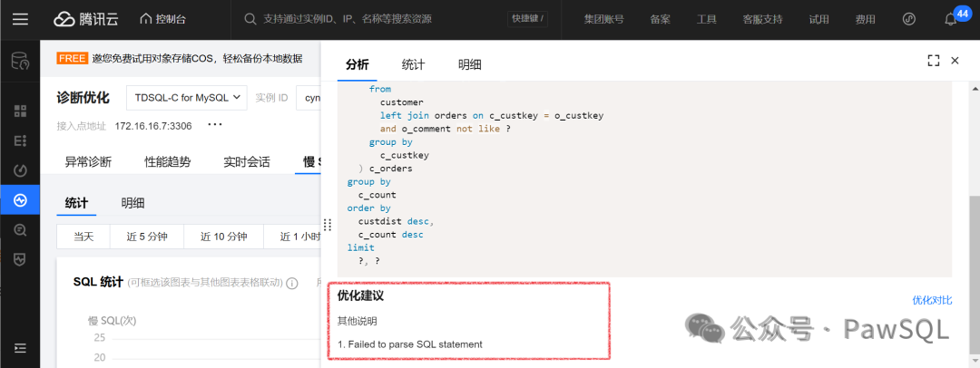Click the mini-program icon in top bar

(x=909, y=19)
